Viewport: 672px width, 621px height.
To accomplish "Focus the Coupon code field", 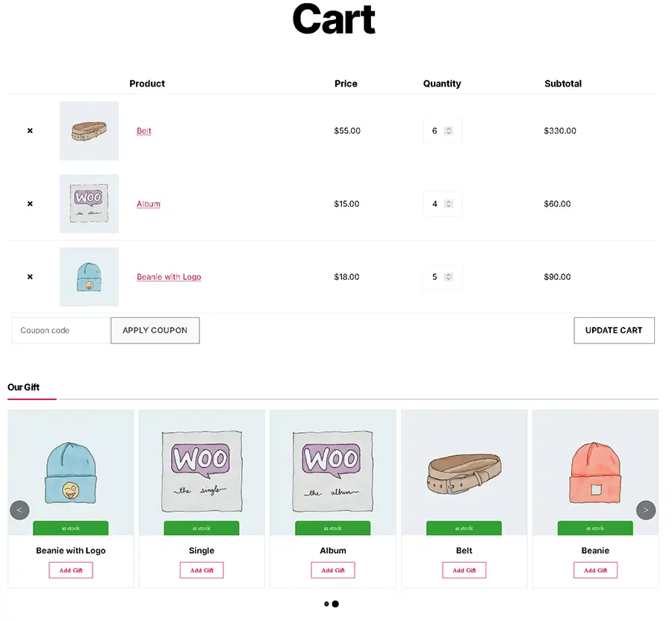I will click(x=61, y=331).
